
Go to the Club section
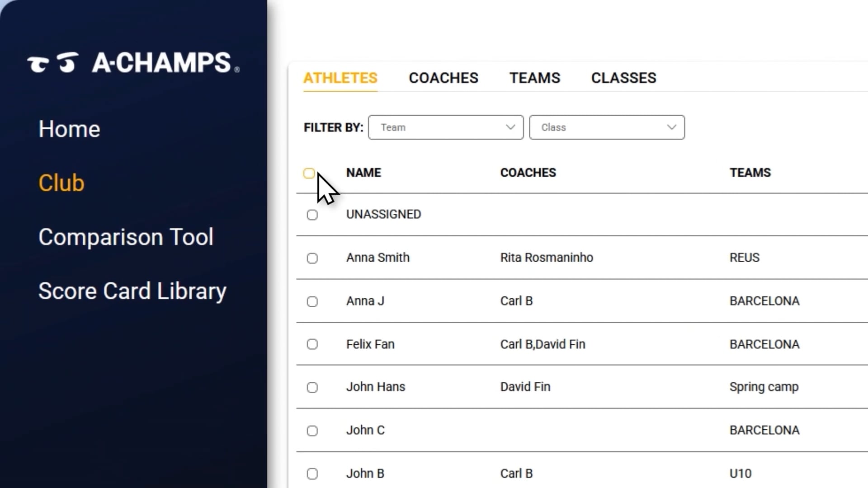(61, 183)
